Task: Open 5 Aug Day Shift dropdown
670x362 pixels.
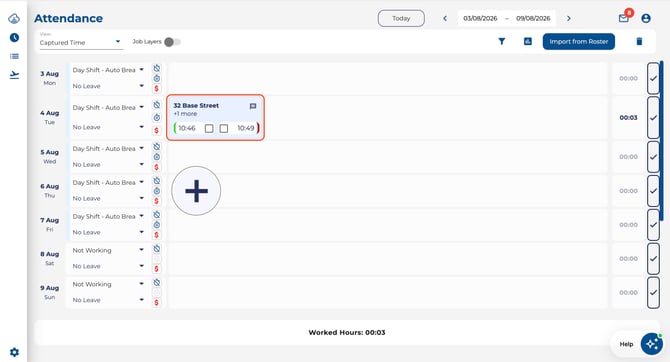Action: [x=108, y=148]
